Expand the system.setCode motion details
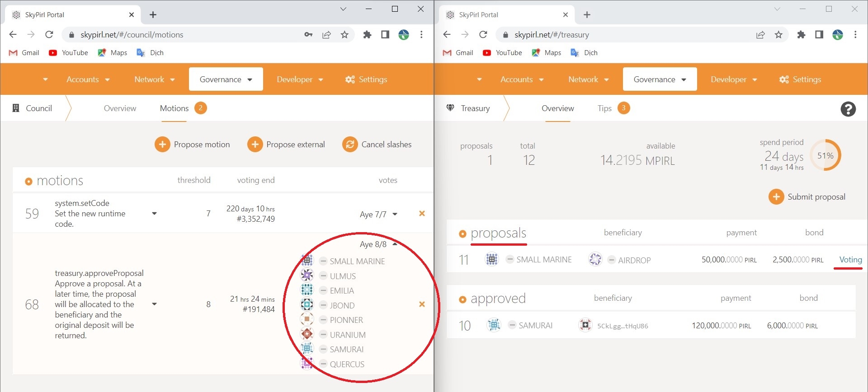This screenshot has height=392, width=868. coord(154,214)
